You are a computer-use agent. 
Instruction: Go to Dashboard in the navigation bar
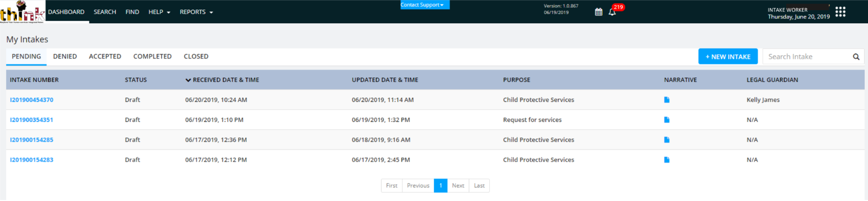tap(66, 12)
